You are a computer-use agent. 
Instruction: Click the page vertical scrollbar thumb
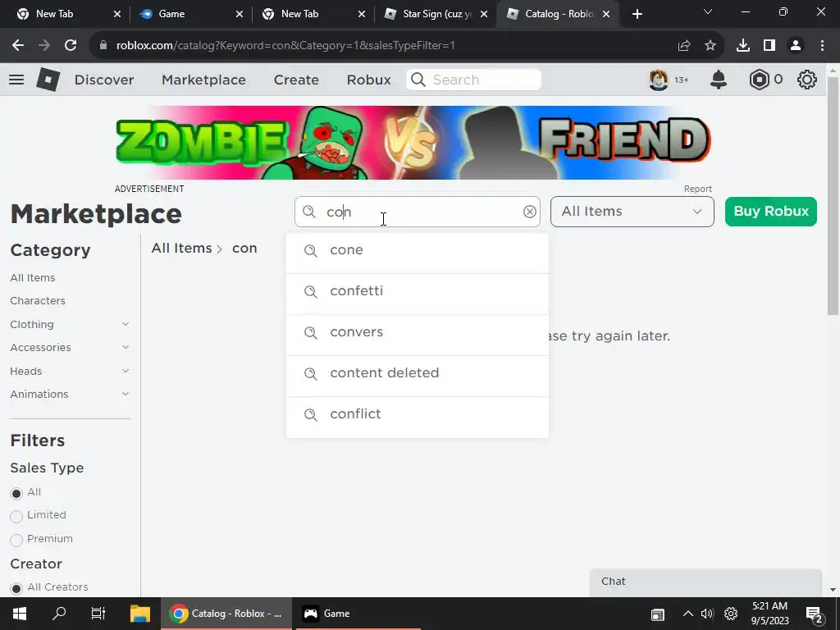coord(833,196)
